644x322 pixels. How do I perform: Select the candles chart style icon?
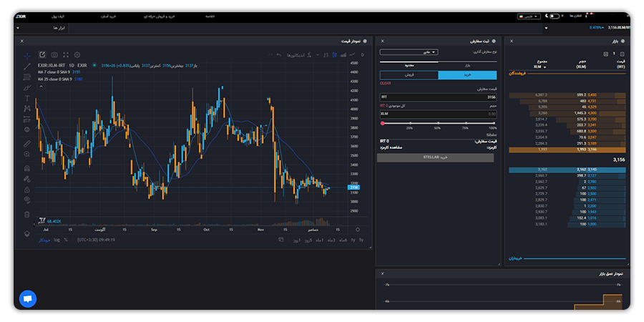pyautogui.click(x=335, y=54)
